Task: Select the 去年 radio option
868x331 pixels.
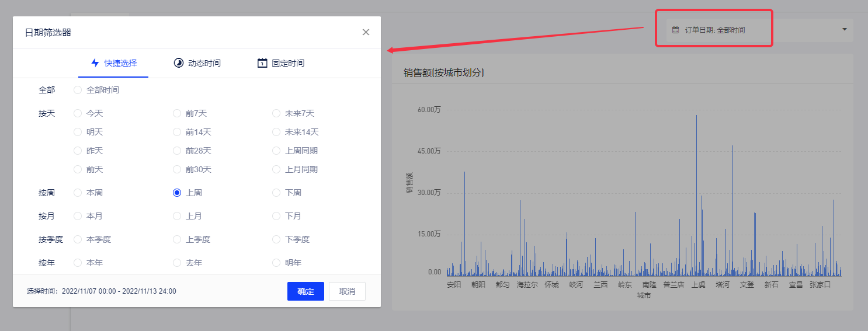Action: 177,263
